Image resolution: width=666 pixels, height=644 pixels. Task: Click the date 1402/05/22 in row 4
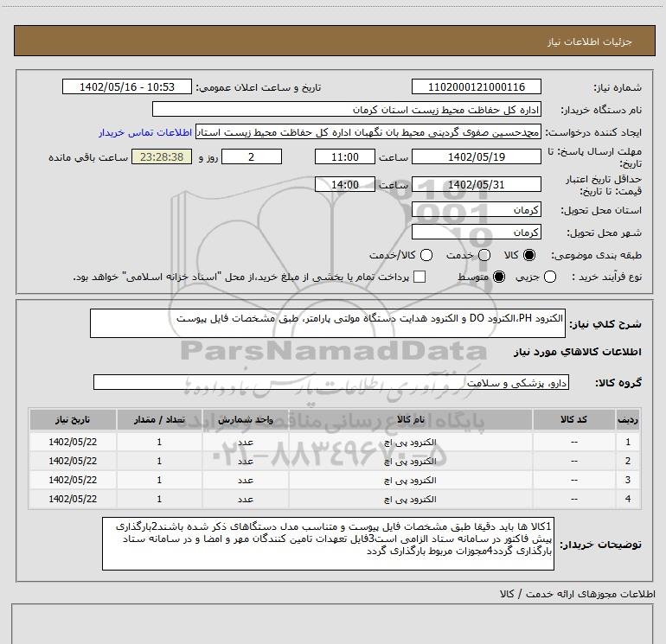(x=73, y=499)
